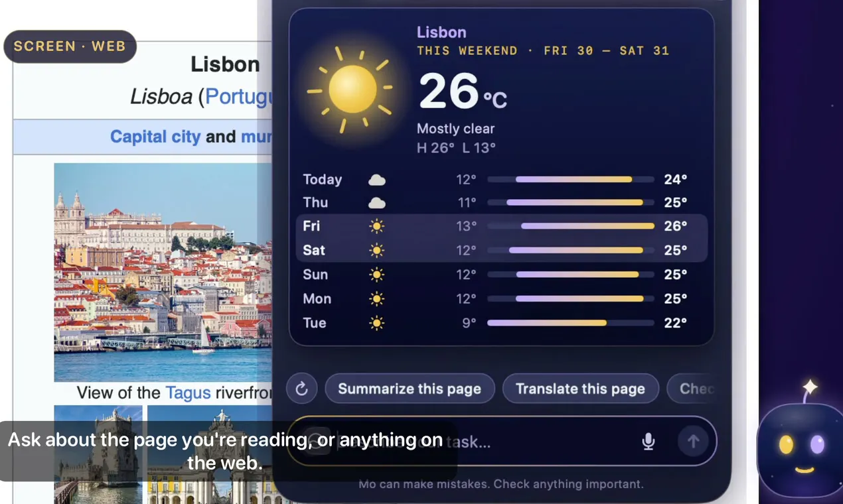
Task: Click the Translate this page suggestion
Action: pos(580,389)
